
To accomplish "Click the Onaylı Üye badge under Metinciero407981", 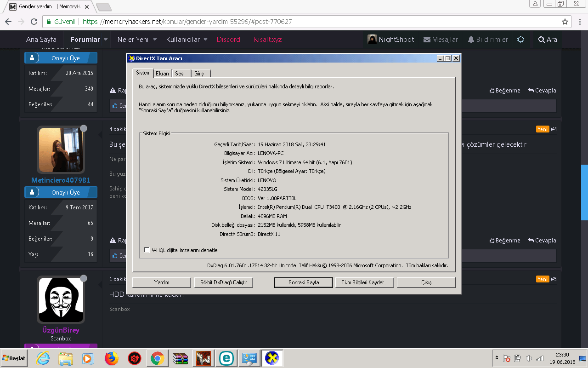I will click(61, 192).
